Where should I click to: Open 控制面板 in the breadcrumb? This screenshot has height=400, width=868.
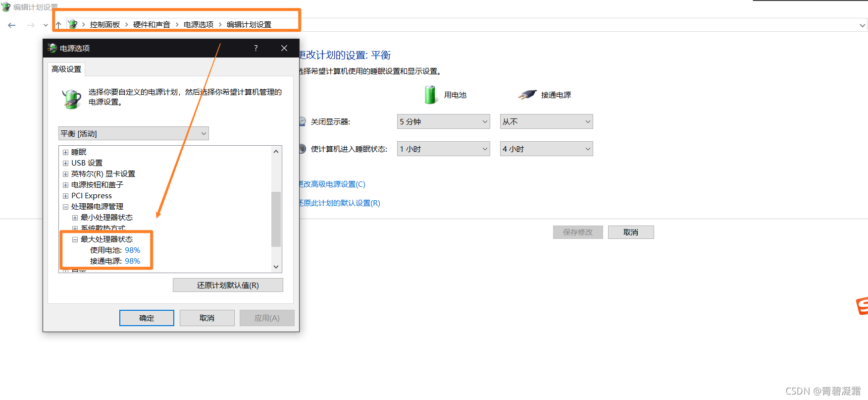[105, 24]
